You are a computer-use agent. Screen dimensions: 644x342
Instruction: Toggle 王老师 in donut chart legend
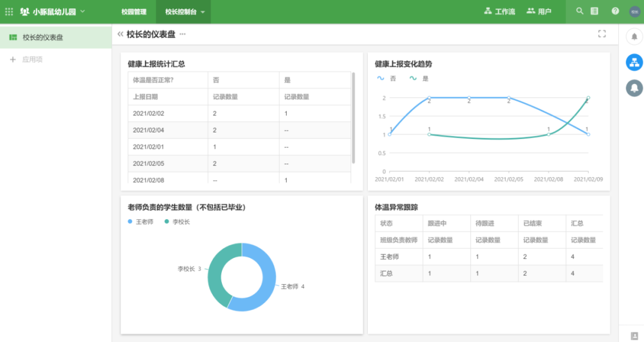(x=141, y=222)
